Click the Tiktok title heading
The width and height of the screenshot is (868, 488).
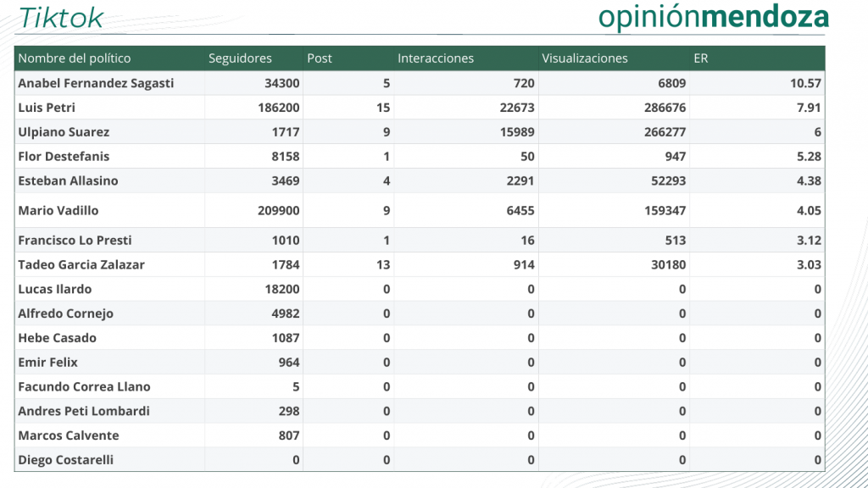tap(61, 19)
